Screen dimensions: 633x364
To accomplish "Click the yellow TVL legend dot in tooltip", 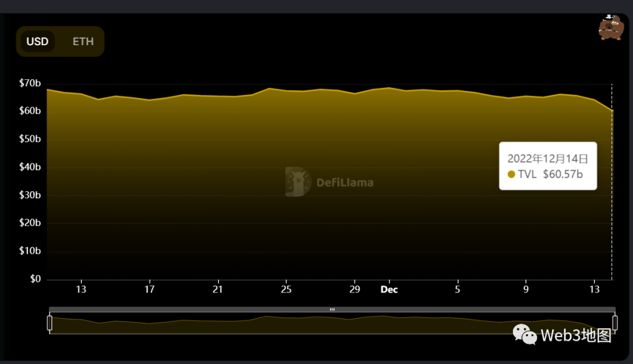I will click(511, 174).
